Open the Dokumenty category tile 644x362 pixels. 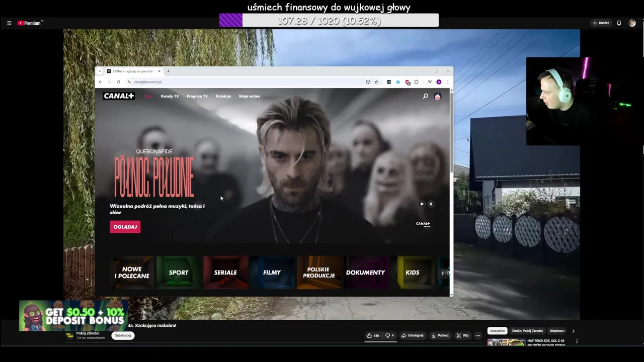365,273
